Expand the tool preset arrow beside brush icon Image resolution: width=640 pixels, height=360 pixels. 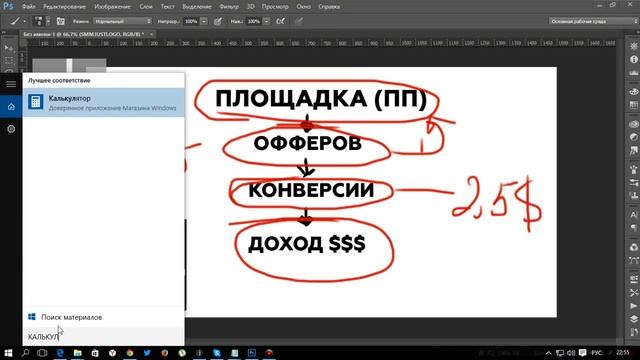coord(24,21)
